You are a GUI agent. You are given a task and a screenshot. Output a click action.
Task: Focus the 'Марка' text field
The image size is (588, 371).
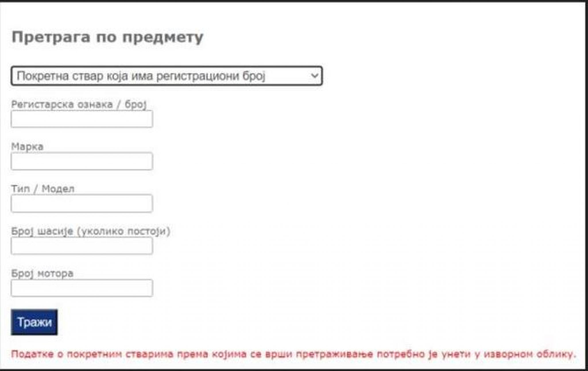tap(82, 161)
